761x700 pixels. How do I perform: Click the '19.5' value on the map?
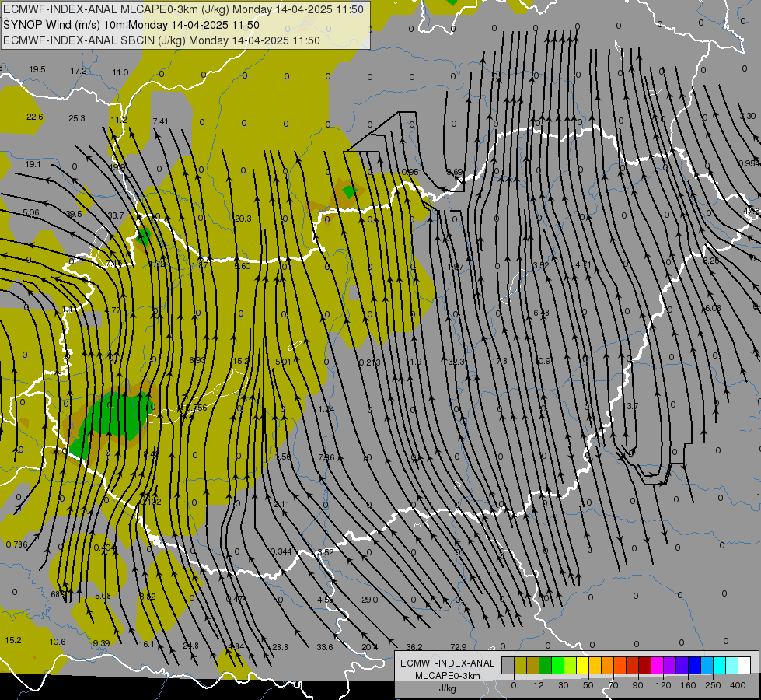click(x=37, y=69)
